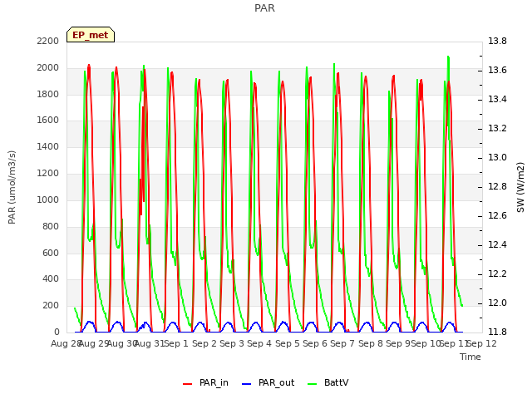
Task: Click the Sep 2 date tick label
Action: [204, 343]
